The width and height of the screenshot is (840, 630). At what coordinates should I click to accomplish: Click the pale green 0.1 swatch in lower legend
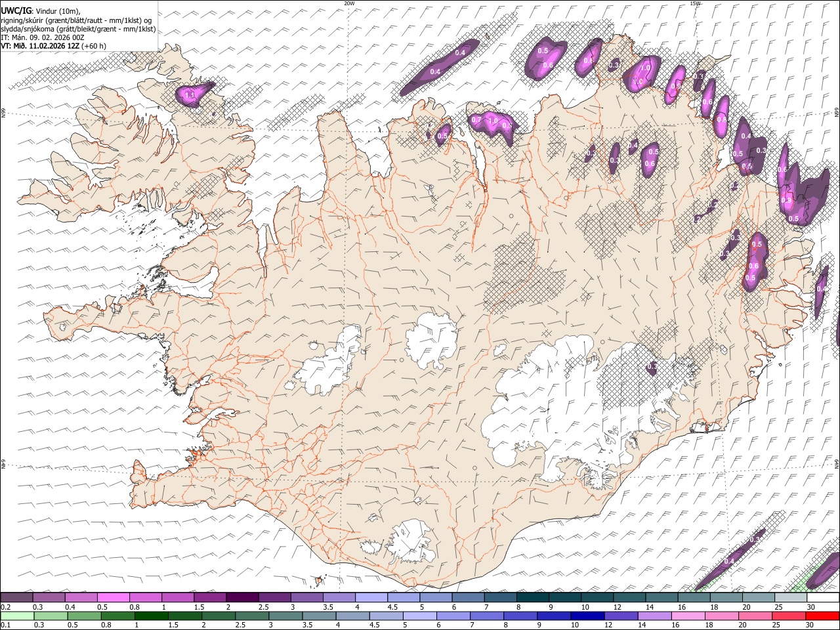pyautogui.click(x=17, y=616)
